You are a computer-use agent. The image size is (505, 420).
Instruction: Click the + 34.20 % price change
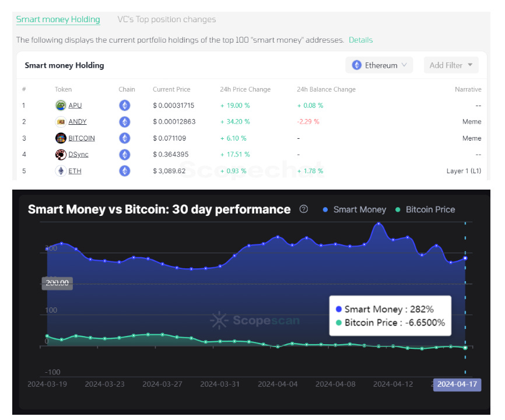235,122
